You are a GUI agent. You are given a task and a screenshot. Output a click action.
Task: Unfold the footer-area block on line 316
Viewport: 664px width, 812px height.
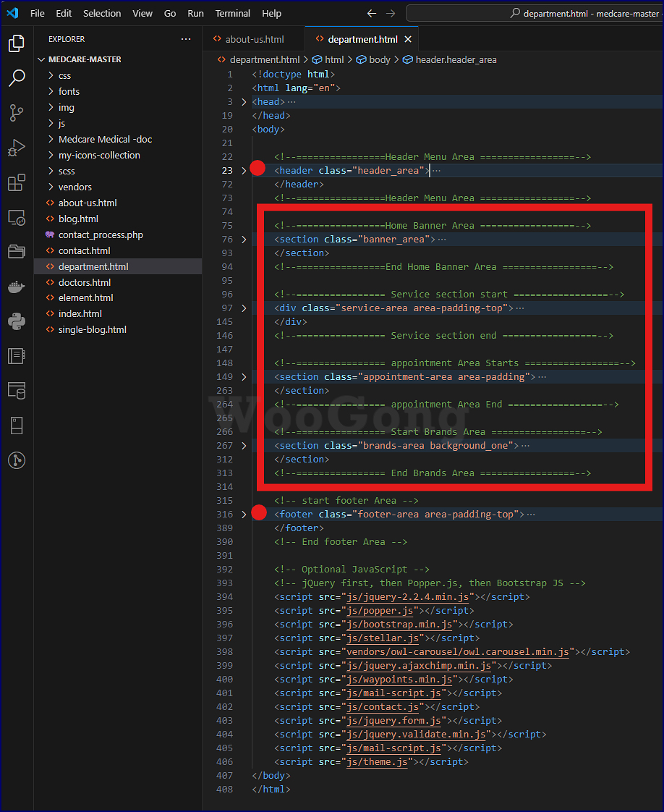click(244, 515)
